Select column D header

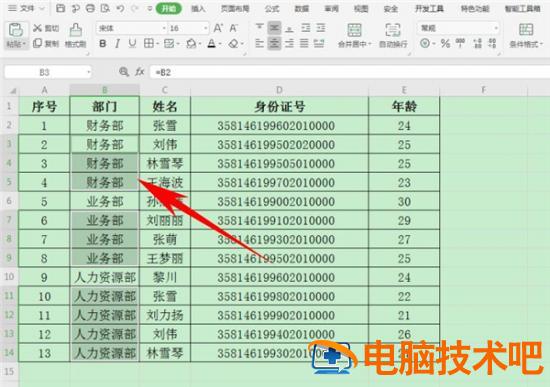[279, 90]
